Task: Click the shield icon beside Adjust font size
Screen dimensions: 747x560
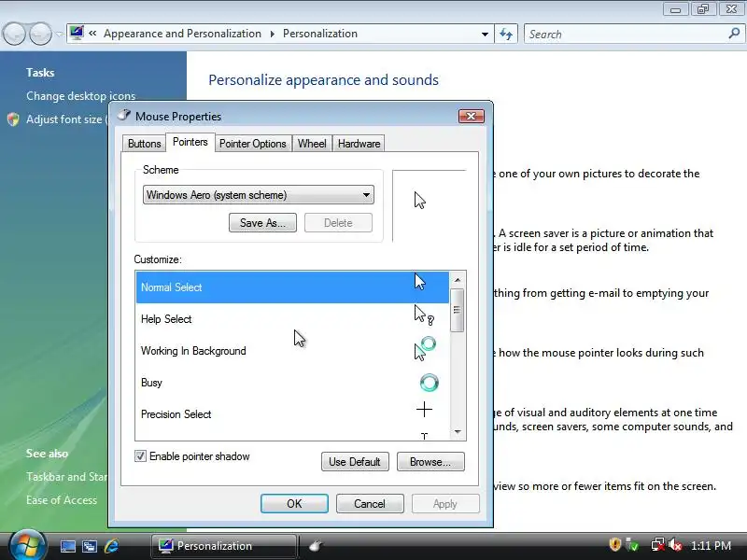Action: point(13,119)
